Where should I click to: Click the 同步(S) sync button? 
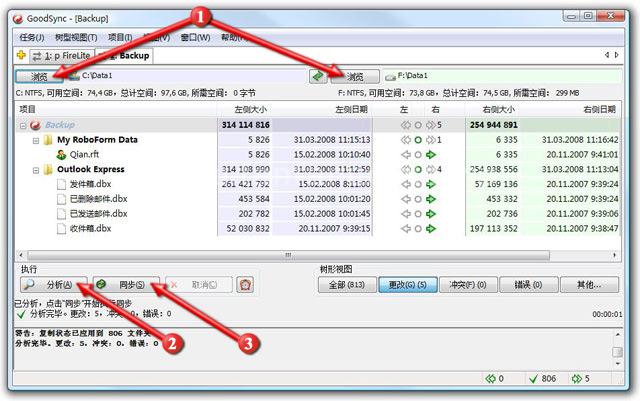126,285
